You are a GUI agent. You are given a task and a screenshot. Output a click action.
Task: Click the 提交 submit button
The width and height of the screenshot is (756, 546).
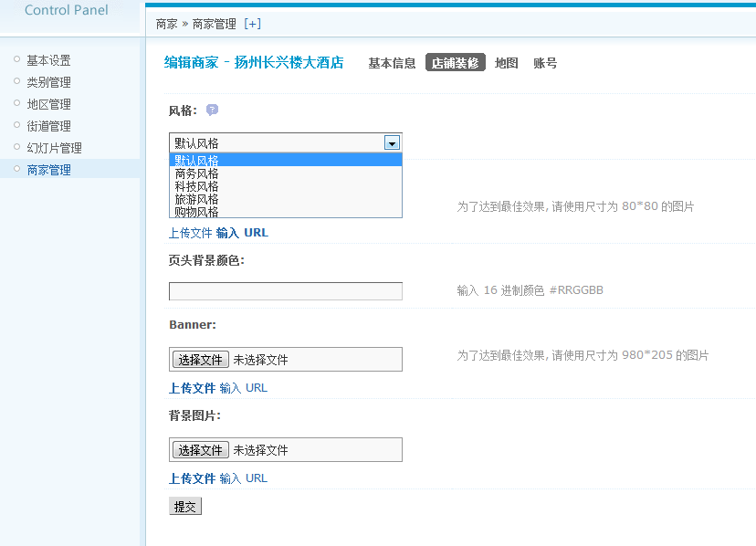tap(185, 507)
